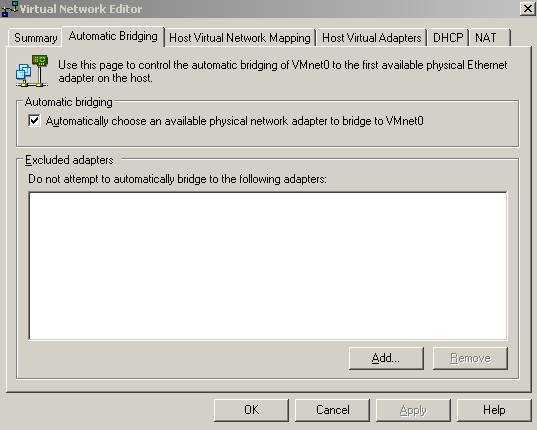
Task: Open the DHCP tab
Action: point(448,38)
